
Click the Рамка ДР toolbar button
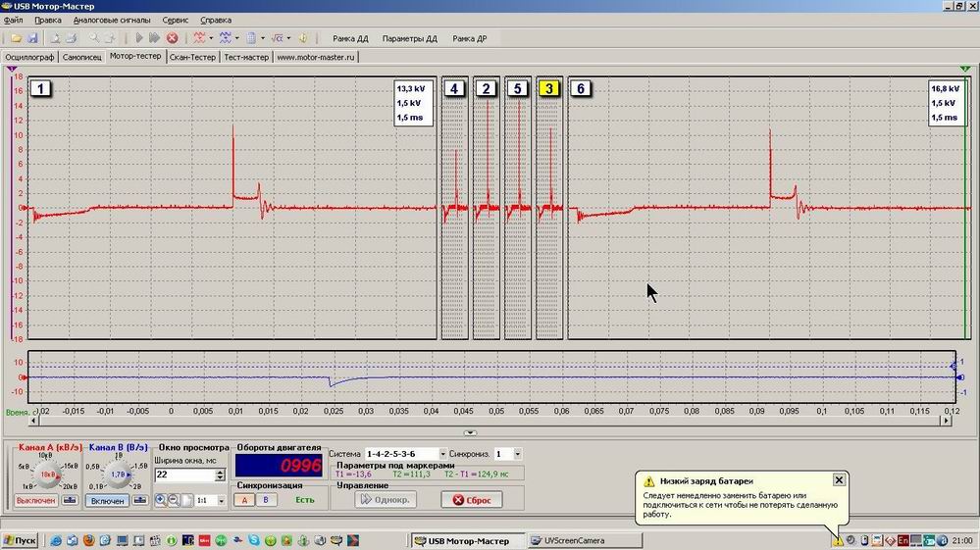click(469, 38)
